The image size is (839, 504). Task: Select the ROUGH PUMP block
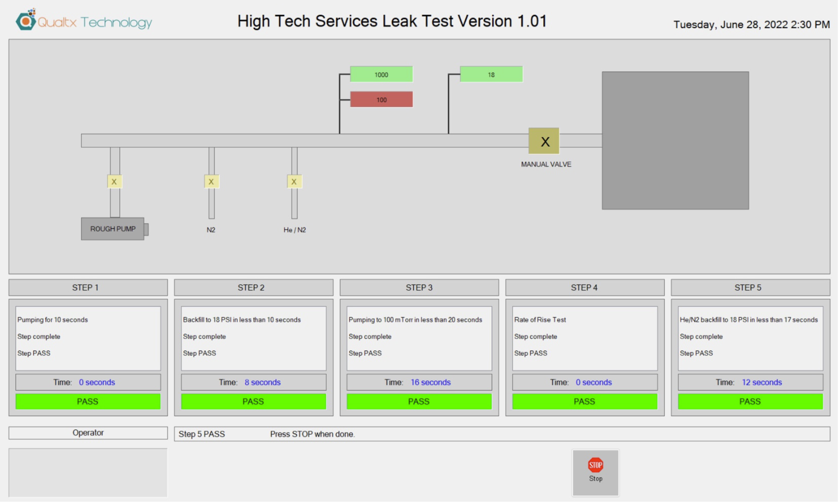113,229
